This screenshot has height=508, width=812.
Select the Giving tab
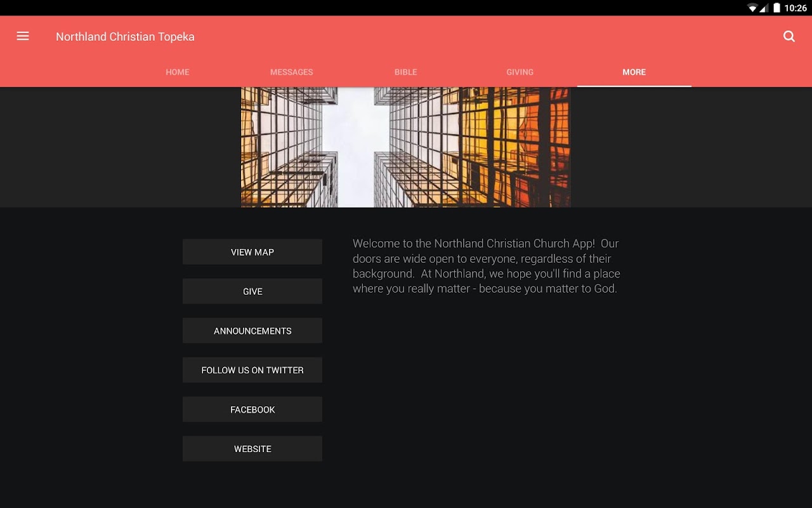(520, 72)
